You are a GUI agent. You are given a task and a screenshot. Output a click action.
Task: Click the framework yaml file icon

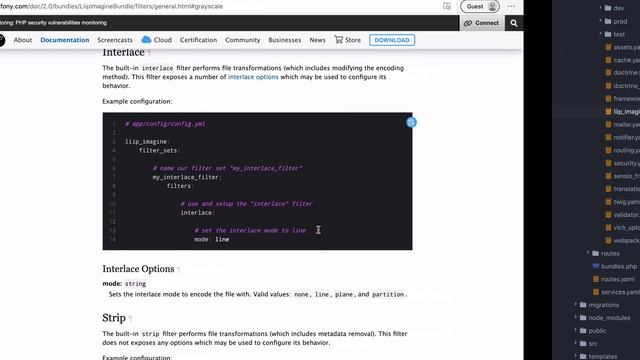(608, 98)
